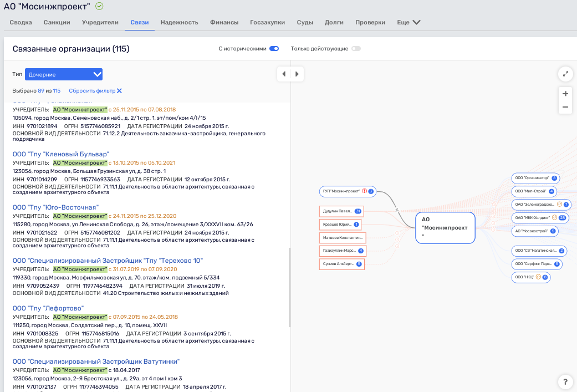577x392 pixels.
Task: Click the orange status icon on ОАО "МКК-Холдинг"
Action: tap(555, 217)
